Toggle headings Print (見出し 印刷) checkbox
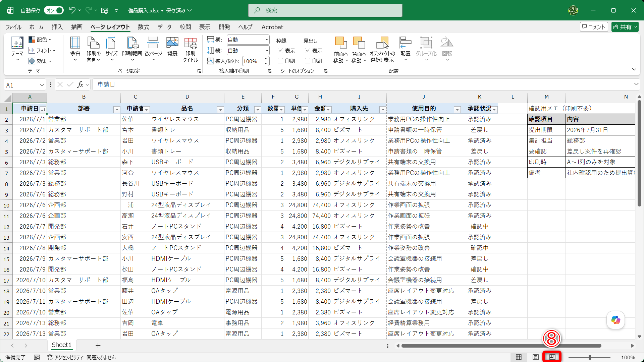Image resolution: width=644 pixels, height=362 pixels. [308, 61]
